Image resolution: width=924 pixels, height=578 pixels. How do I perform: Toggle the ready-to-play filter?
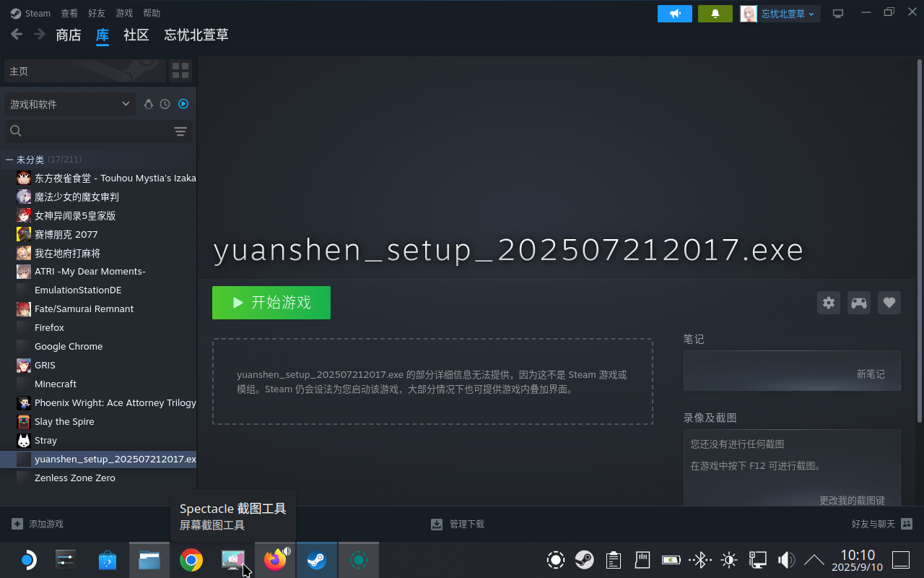[x=183, y=104]
